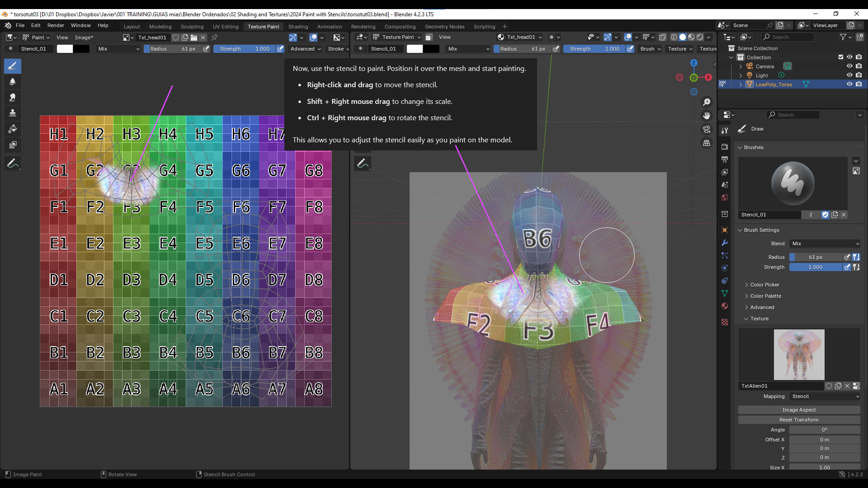This screenshot has width=868, height=488.
Task: Click the Blender logo menu icon
Action: (8, 25)
